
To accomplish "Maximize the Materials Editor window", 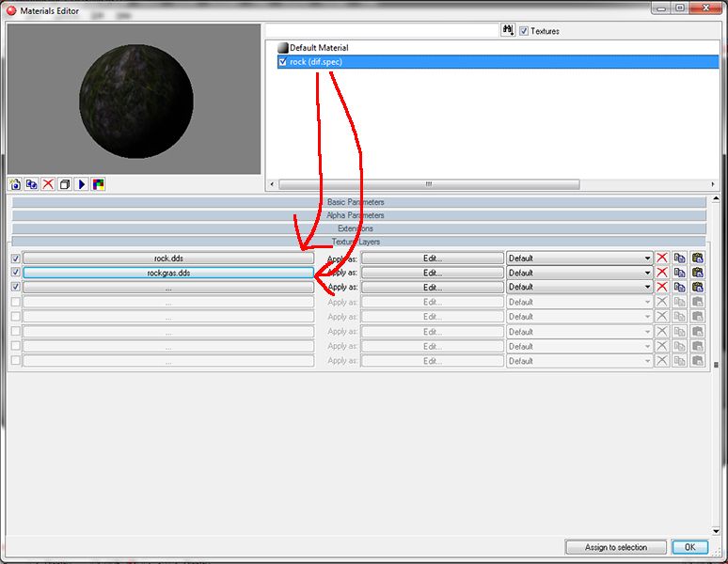I will (680, 8).
